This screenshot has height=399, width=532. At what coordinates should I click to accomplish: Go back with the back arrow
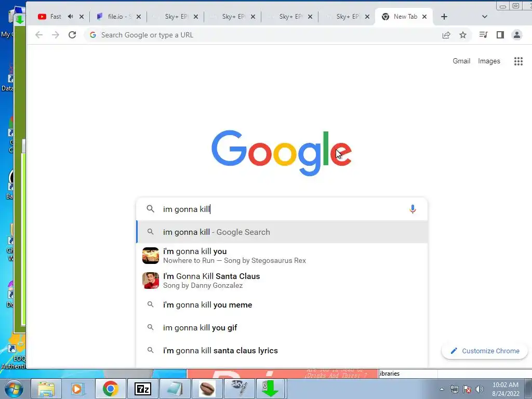[39, 35]
